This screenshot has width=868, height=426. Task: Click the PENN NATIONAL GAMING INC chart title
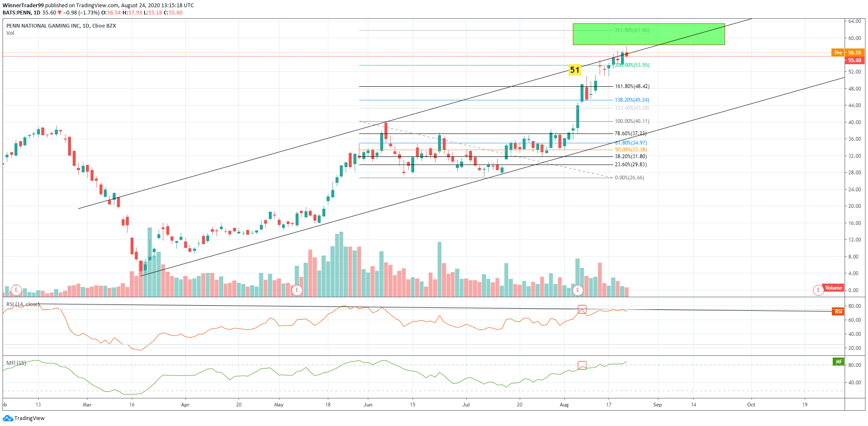(x=61, y=26)
